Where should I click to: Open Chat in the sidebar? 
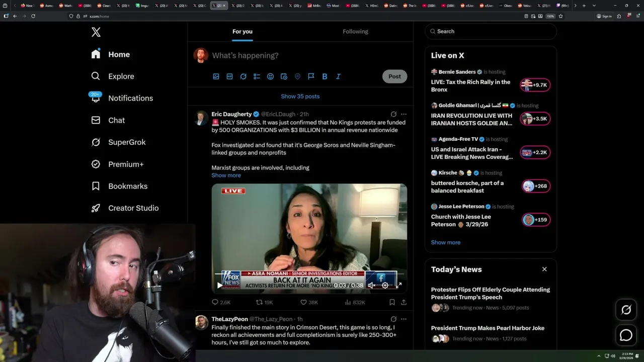108,120
